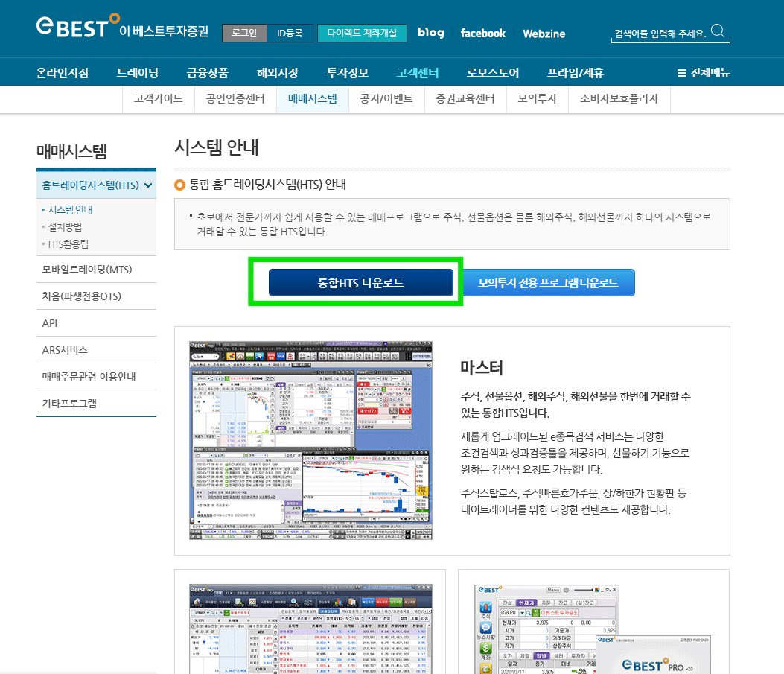Click the 로그인 button
This screenshot has height=674, width=784.
(x=244, y=33)
